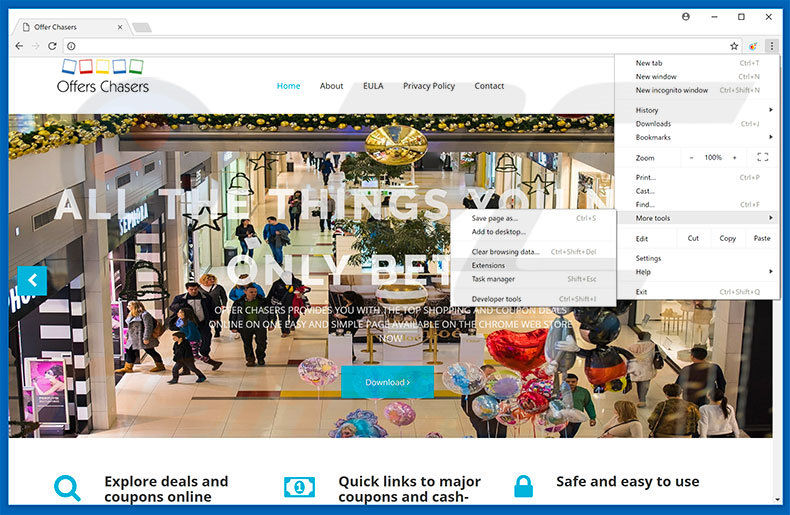
Task: Bookmark this page with the star icon
Action: (734, 46)
